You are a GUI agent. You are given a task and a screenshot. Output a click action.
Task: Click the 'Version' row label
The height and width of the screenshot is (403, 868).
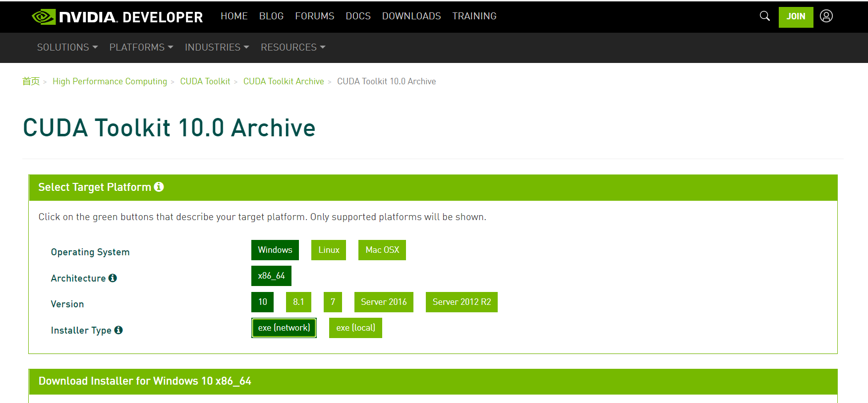pyautogui.click(x=67, y=304)
